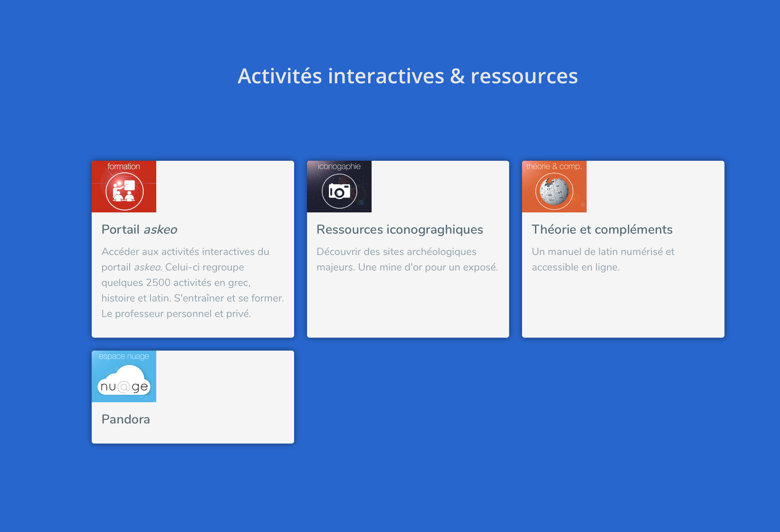780x532 pixels.
Task: Click the camera iconographie icon
Action: [x=339, y=191]
